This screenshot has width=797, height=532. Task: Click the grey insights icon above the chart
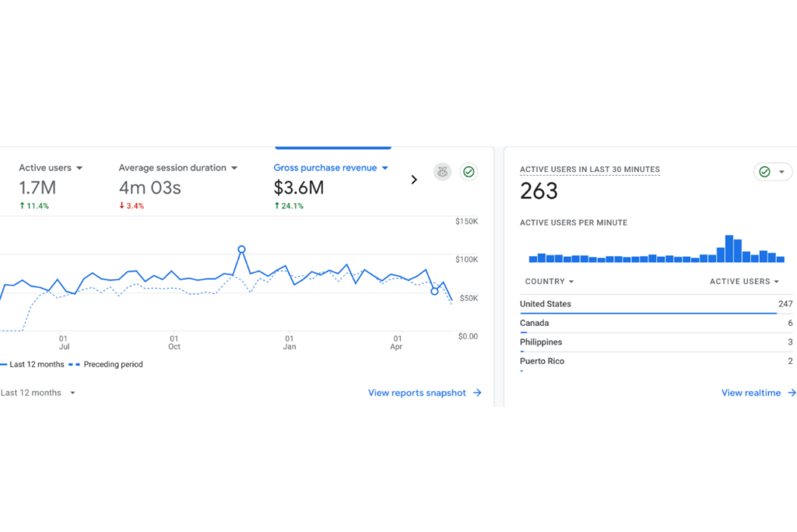point(442,172)
